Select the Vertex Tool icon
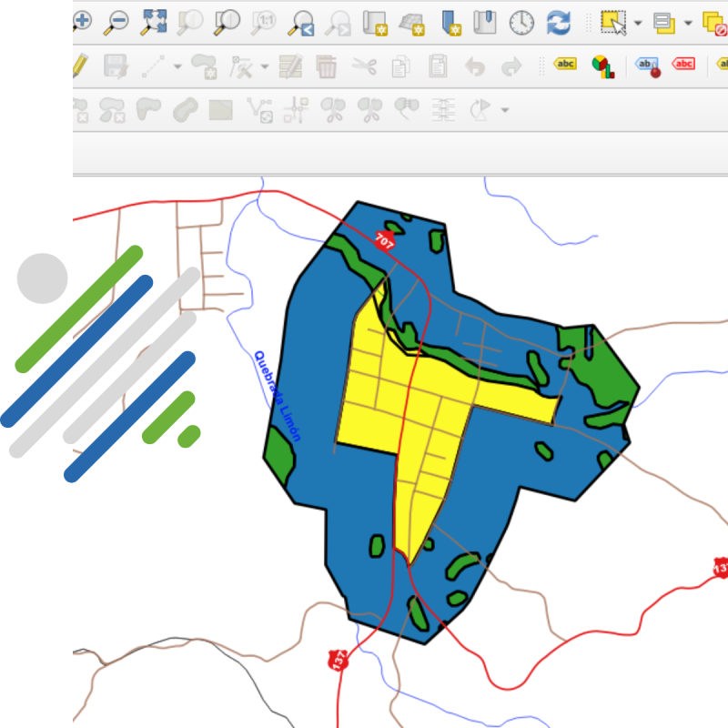The image size is (728, 728). [x=241, y=66]
